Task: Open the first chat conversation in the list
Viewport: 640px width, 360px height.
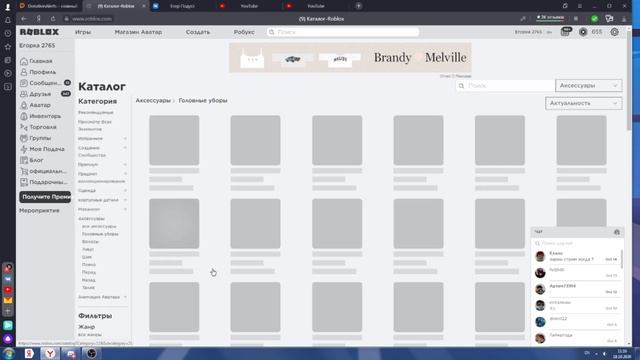Action: [x=577, y=256]
